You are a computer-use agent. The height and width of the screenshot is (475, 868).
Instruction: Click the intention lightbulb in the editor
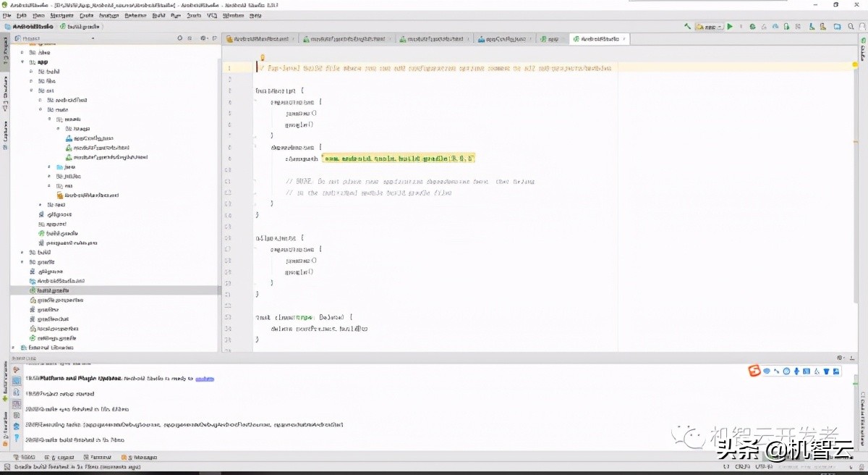(263, 58)
